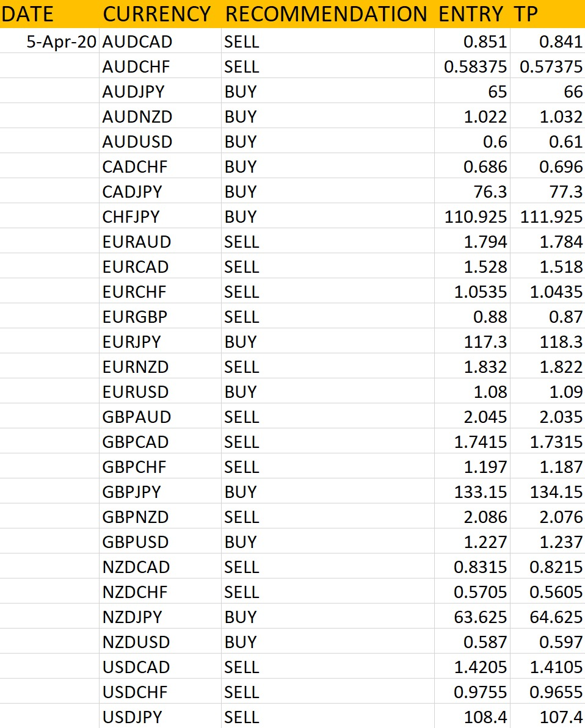585x728 pixels.
Task: Select the CHFJPY entry value 110.925
Action: tap(472, 217)
